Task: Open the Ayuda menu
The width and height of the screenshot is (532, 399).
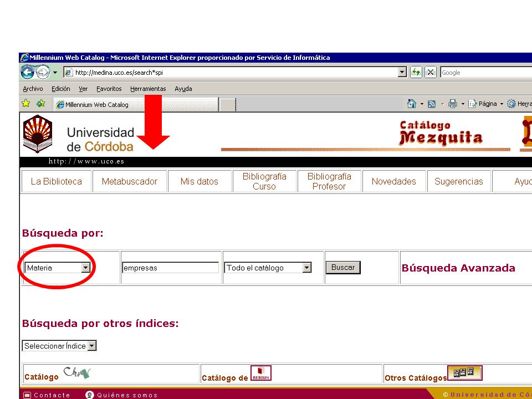Action: [x=183, y=89]
